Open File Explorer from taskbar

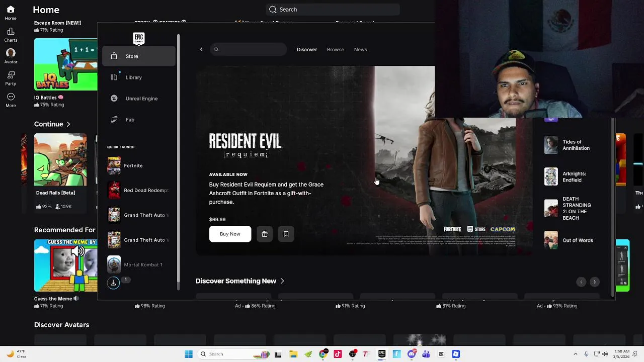293,354
